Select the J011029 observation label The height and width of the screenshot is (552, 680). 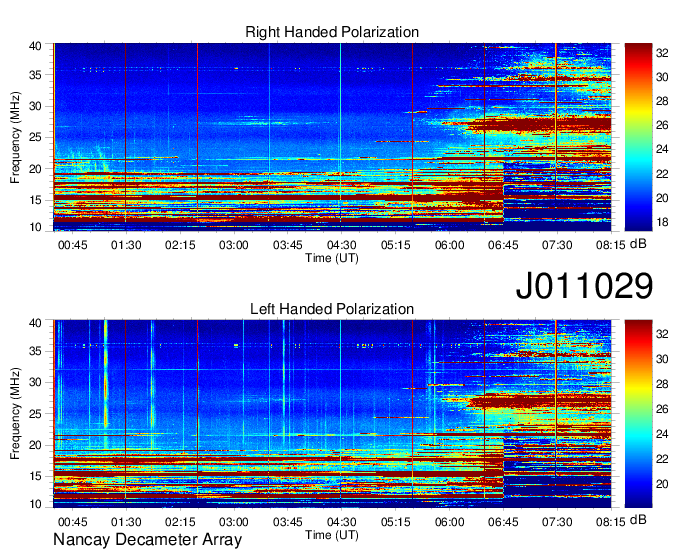tap(584, 285)
